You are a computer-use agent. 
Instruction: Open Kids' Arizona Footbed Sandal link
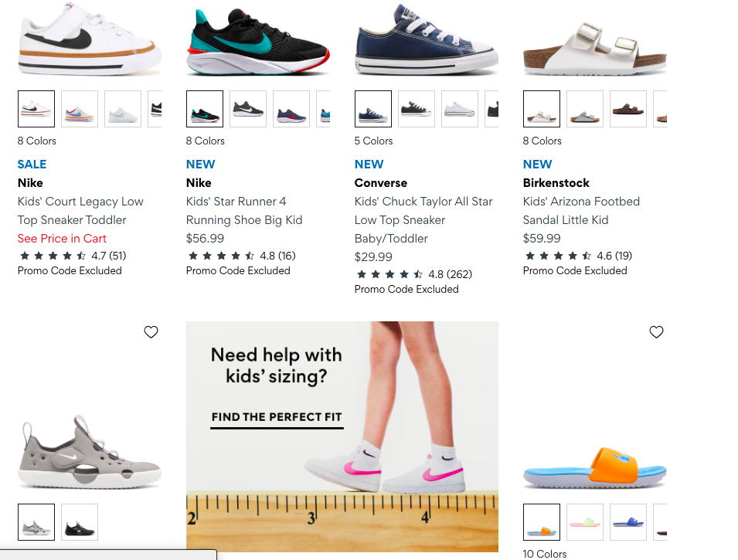pos(581,210)
